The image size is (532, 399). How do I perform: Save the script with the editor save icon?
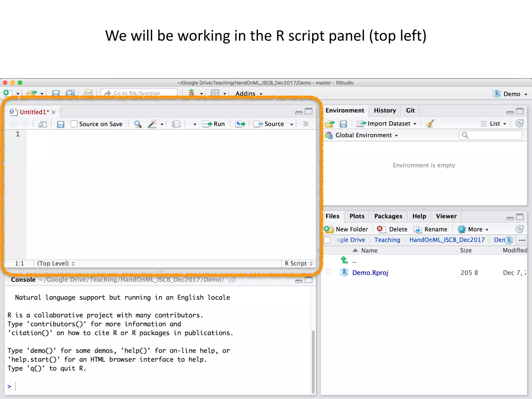(61, 124)
